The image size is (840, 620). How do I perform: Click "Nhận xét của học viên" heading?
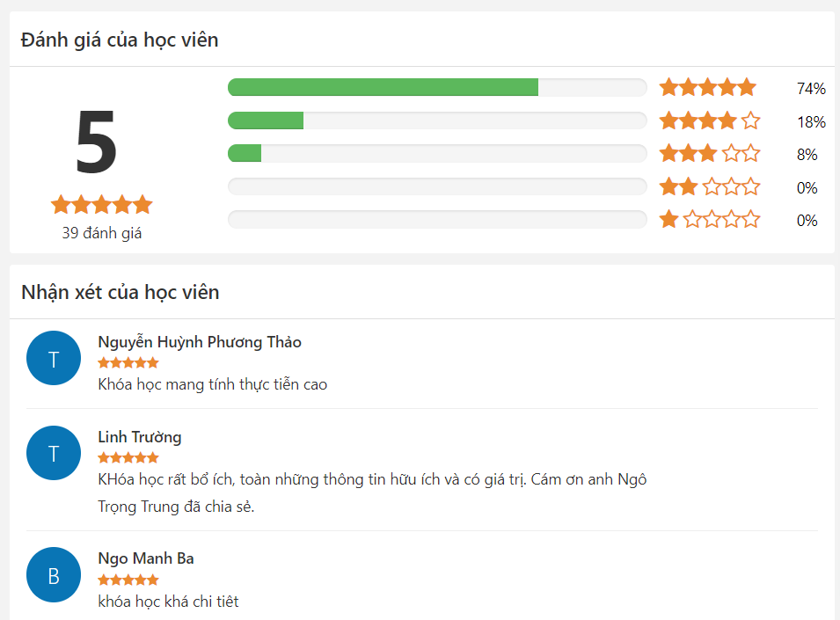click(x=121, y=292)
